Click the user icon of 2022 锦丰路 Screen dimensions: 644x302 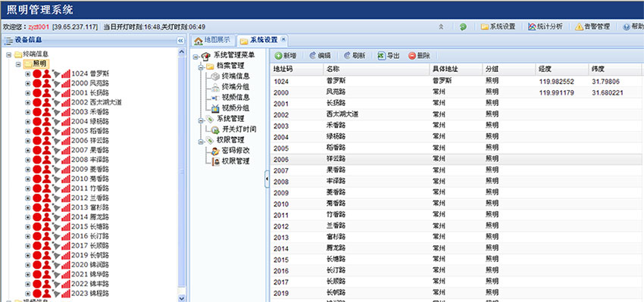[x=47, y=284]
